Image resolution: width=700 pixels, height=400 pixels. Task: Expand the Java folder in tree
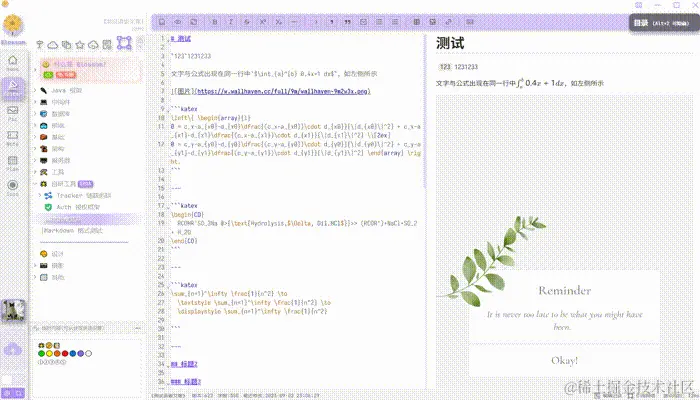click(x=35, y=90)
